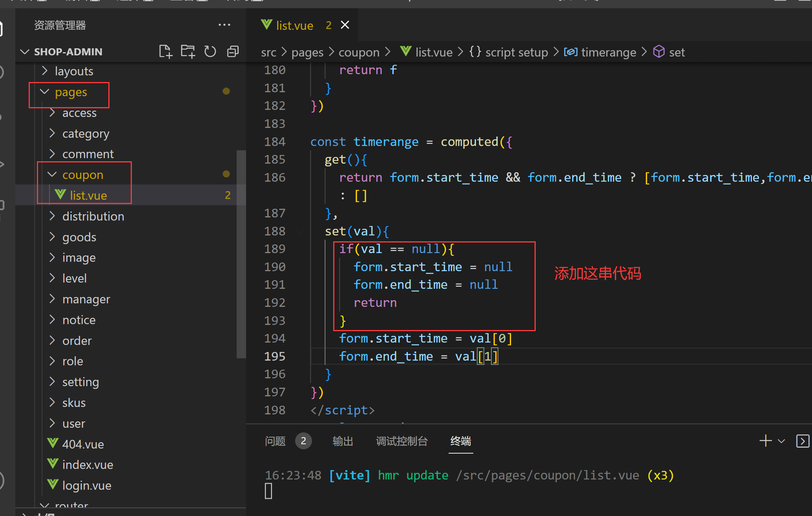
Task: Expand the comment folder
Action: coord(52,154)
